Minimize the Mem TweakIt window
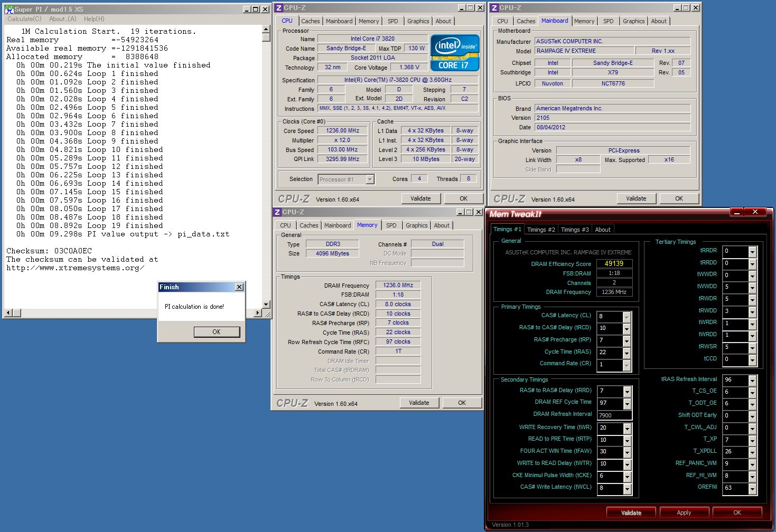 (736, 212)
